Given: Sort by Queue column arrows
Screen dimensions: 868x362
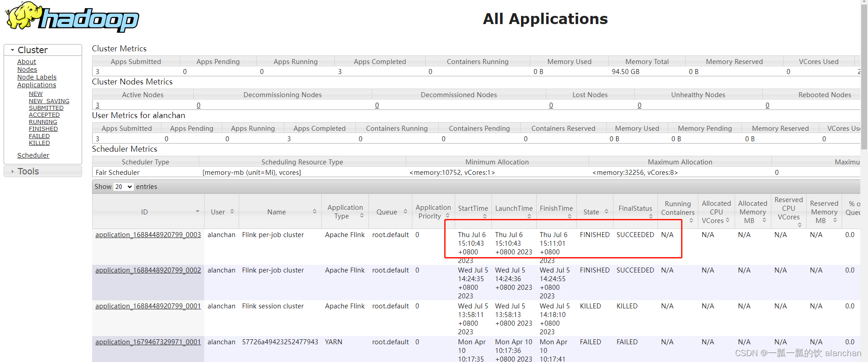Looking at the screenshot, I should tap(405, 212).
